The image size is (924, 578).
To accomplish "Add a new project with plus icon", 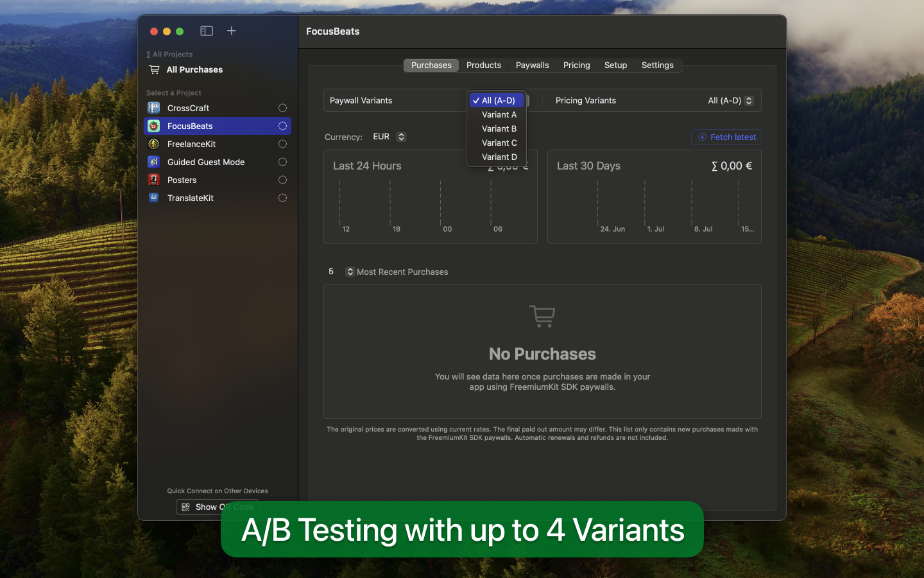I will tap(232, 31).
